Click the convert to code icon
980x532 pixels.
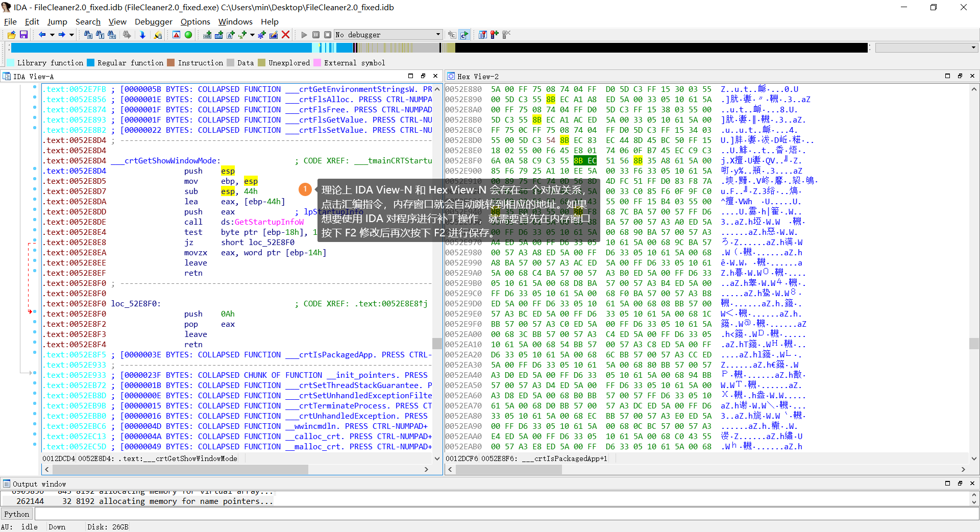(x=207, y=35)
